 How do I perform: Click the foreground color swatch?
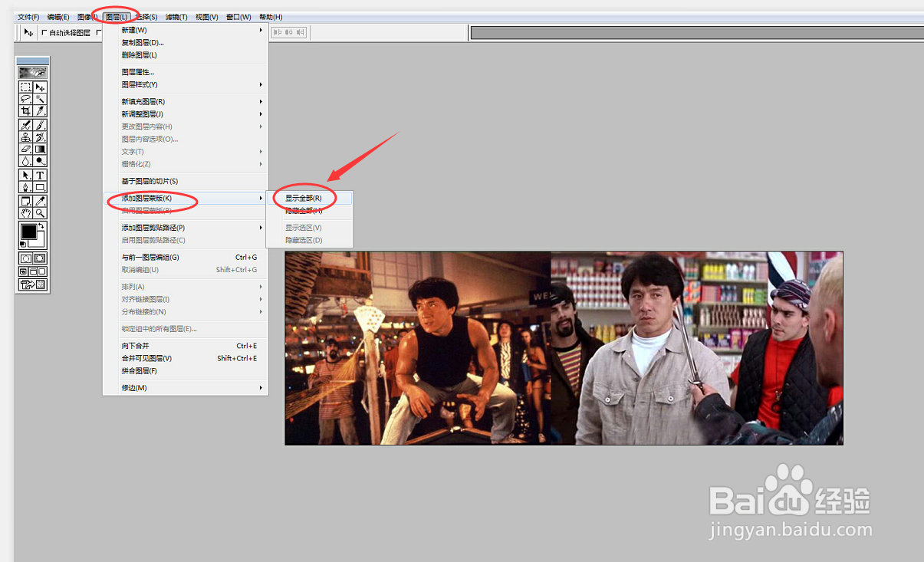pos(28,231)
